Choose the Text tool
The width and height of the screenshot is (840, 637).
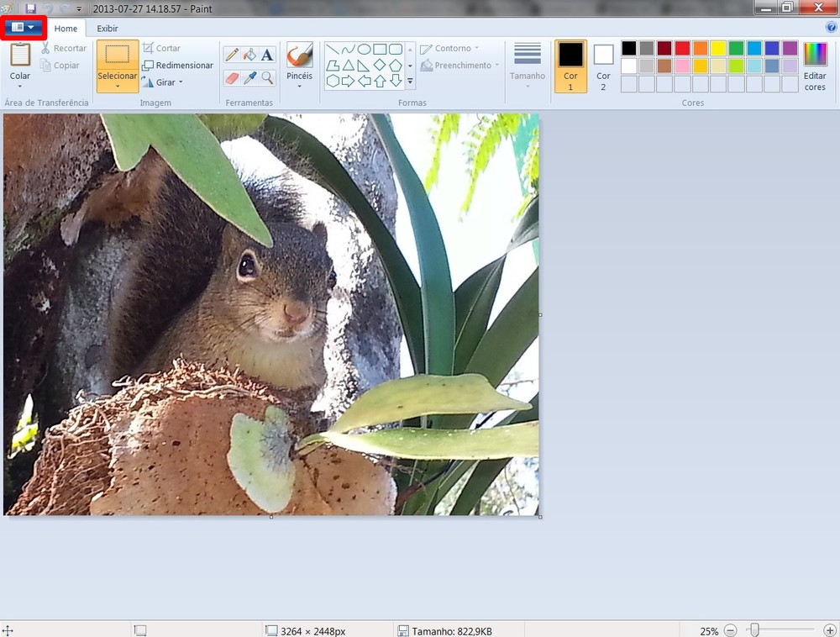coord(266,53)
